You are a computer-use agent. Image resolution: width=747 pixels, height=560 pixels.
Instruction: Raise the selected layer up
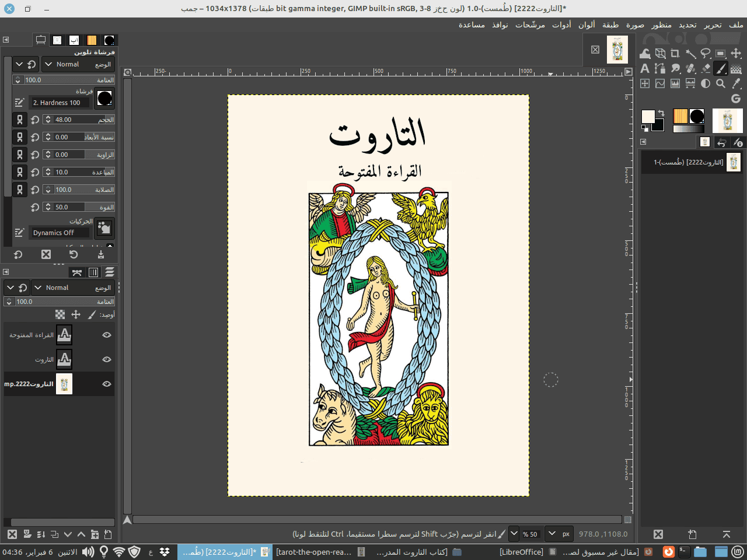[81, 534]
